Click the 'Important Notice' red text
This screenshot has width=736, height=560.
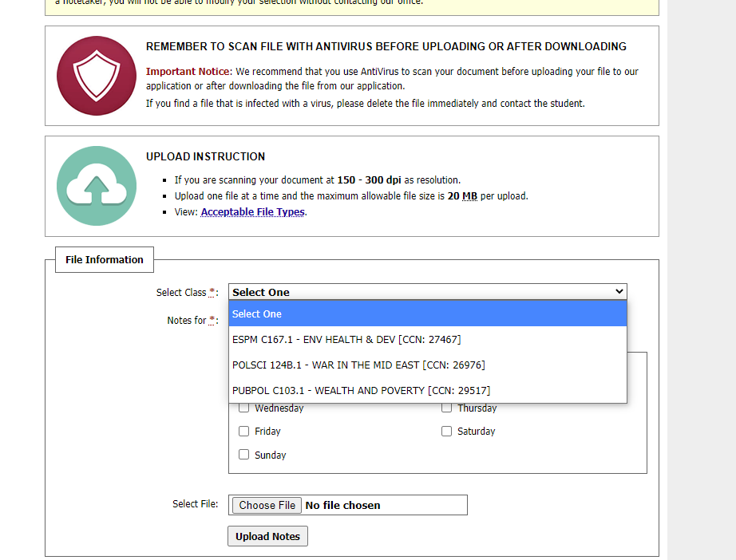[x=188, y=71]
